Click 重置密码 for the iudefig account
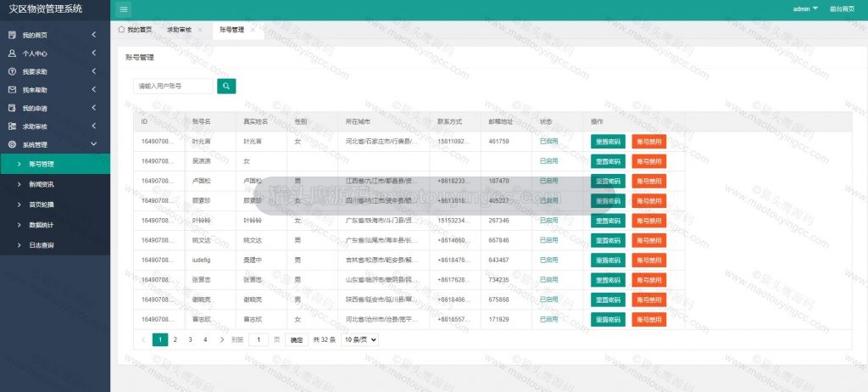Image resolution: width=868 pixels, height=392 pixels. click(608, 260)
